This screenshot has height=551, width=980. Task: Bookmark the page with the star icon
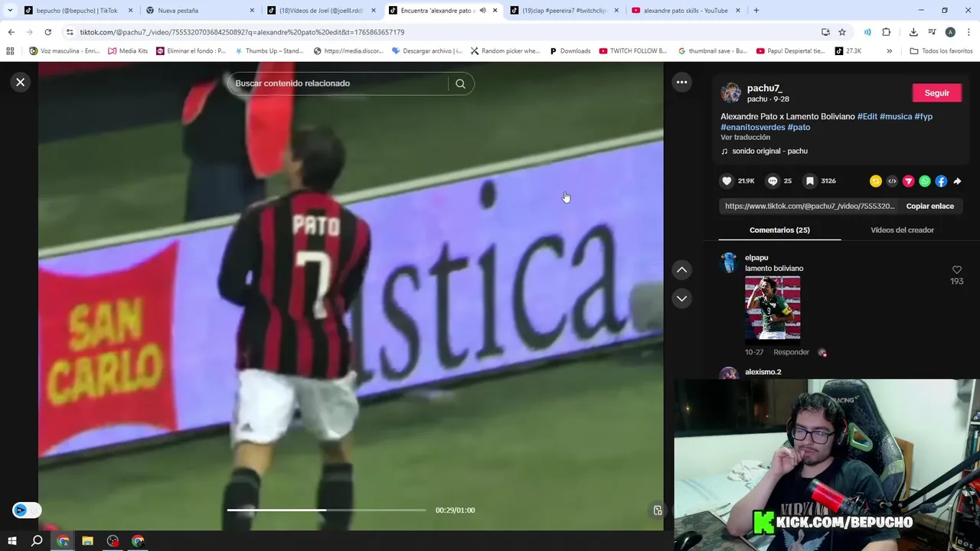tap(842, 32)
